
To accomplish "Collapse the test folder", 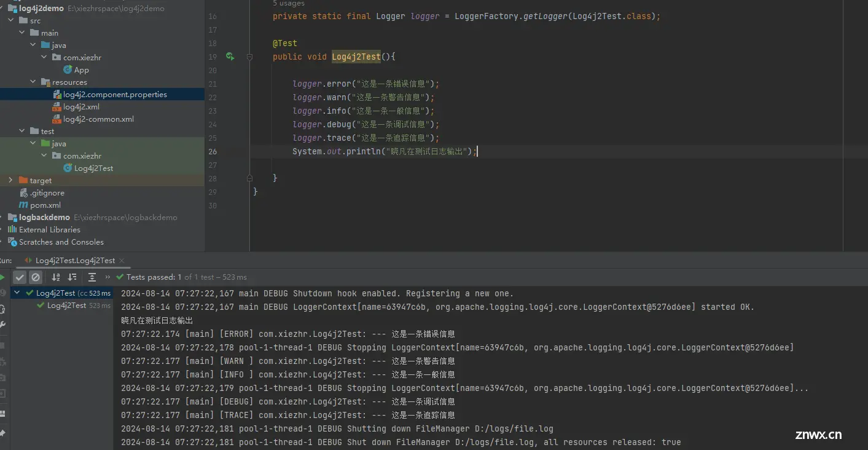I will click(x=22, y=131).
